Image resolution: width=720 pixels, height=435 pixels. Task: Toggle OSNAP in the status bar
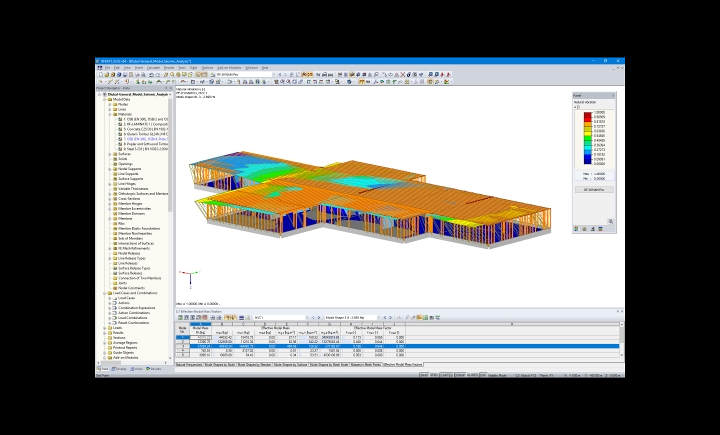[460, 375]
